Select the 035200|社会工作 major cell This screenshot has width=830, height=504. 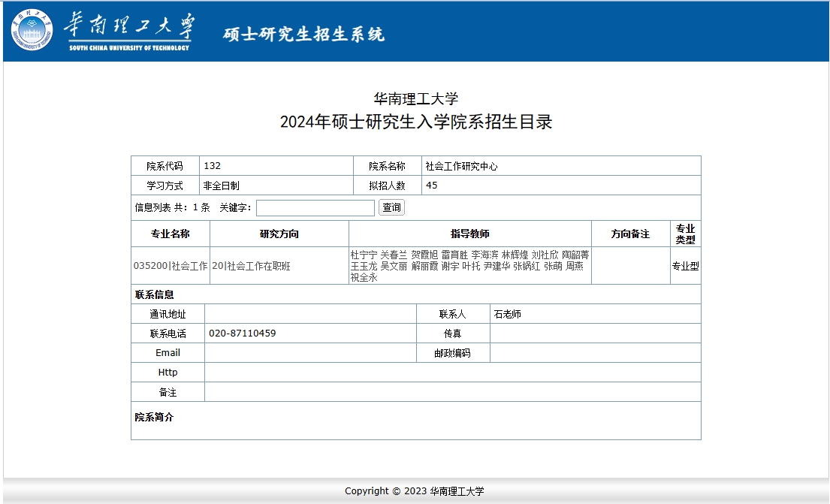(x=171, y=266)
